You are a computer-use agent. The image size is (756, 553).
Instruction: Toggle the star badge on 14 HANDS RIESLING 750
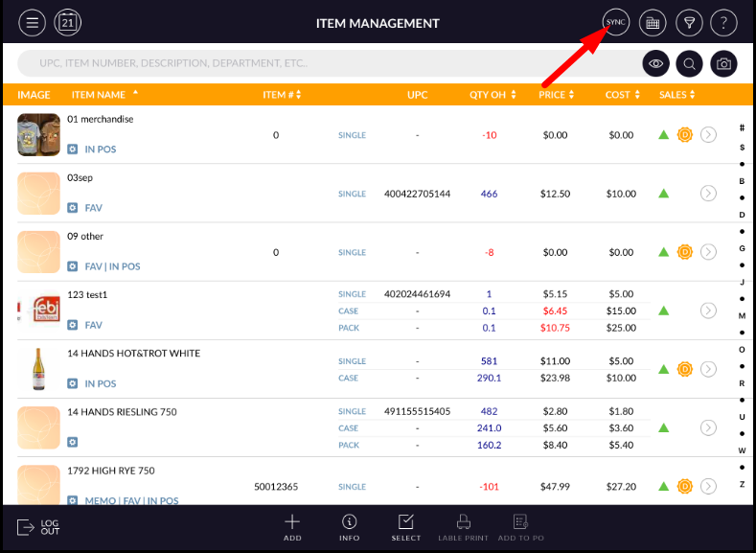click(x=73, y=442)
